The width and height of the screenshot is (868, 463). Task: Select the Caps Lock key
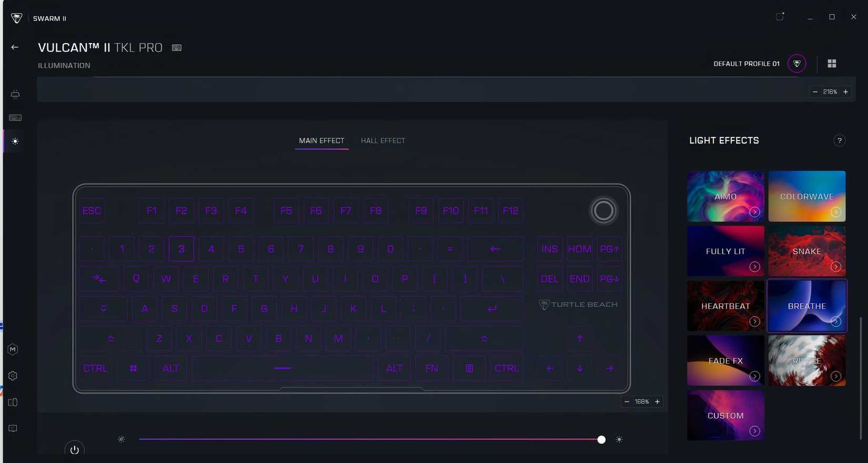[104, 308]
